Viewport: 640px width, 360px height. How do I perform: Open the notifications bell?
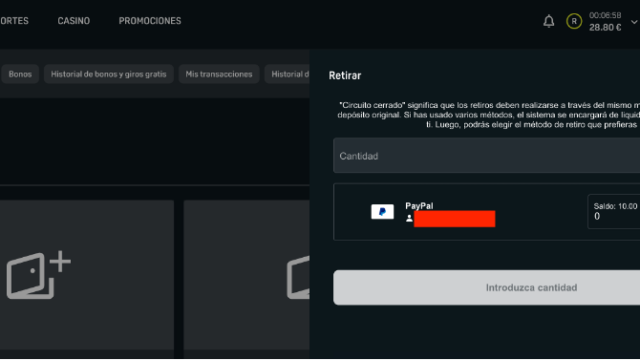pyautogui.click(x=549, y=21)
